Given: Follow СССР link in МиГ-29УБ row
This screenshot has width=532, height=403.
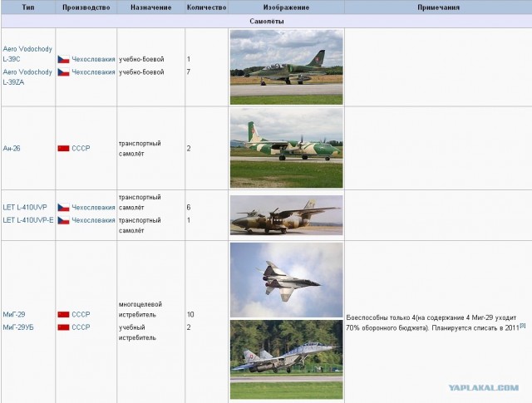Looking at the screenshot, I should [x=81, y=327].
